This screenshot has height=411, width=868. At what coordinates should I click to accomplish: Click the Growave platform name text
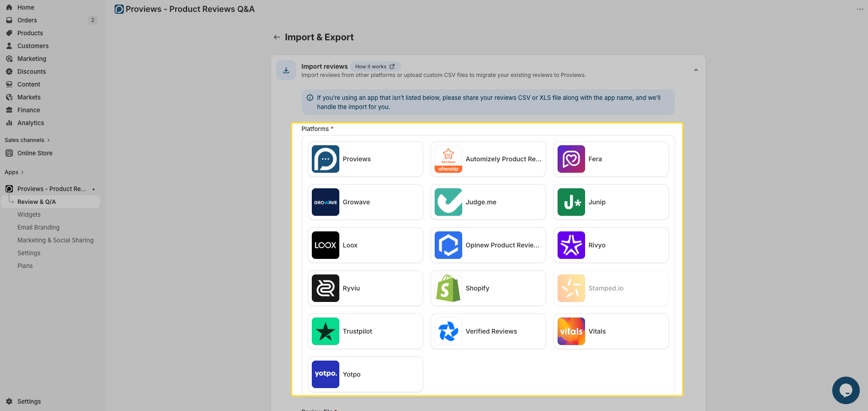tap(356, 202)
